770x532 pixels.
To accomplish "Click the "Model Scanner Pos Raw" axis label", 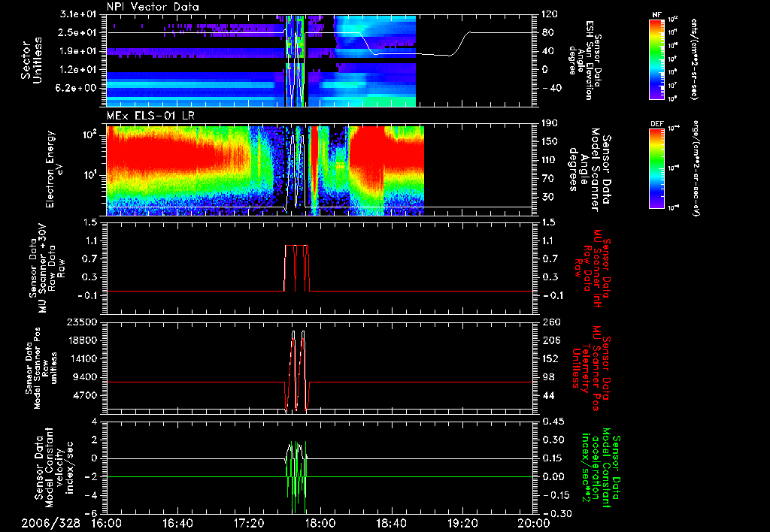I will point(41,368).
